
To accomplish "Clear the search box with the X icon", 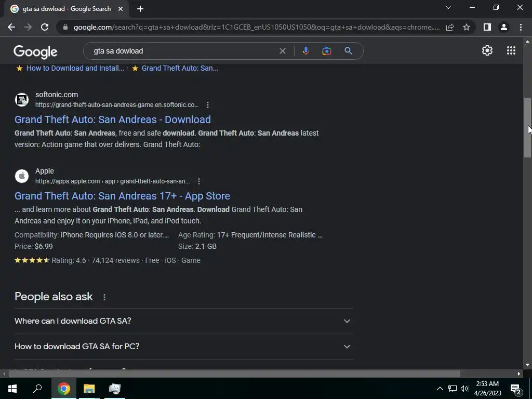I will pyautogui.click(x=282, y=51).
